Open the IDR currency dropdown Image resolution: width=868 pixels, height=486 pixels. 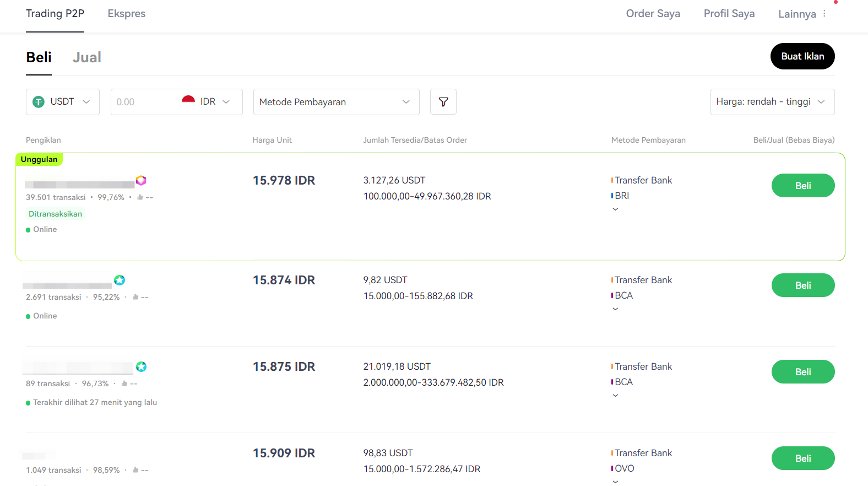215,102
